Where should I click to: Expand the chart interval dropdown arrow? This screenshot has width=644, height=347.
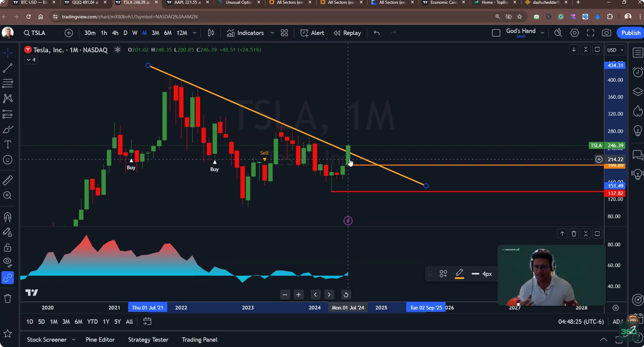point(195,33)
